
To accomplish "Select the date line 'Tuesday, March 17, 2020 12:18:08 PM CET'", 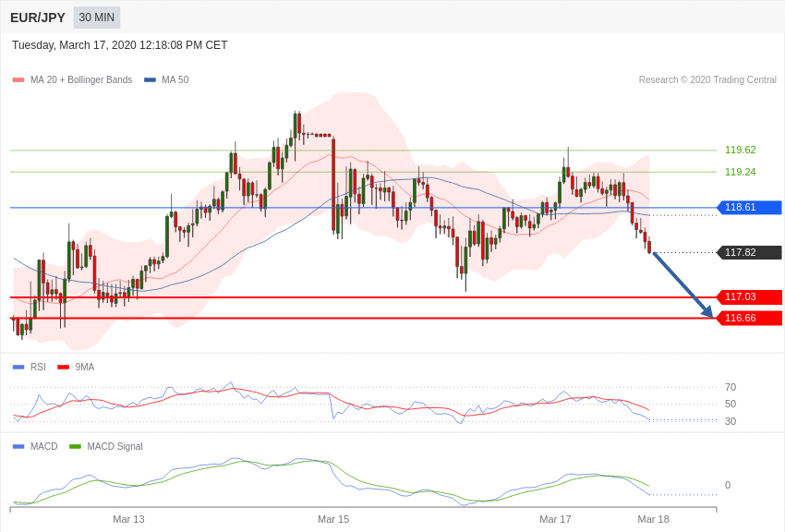I will [120, 45].
